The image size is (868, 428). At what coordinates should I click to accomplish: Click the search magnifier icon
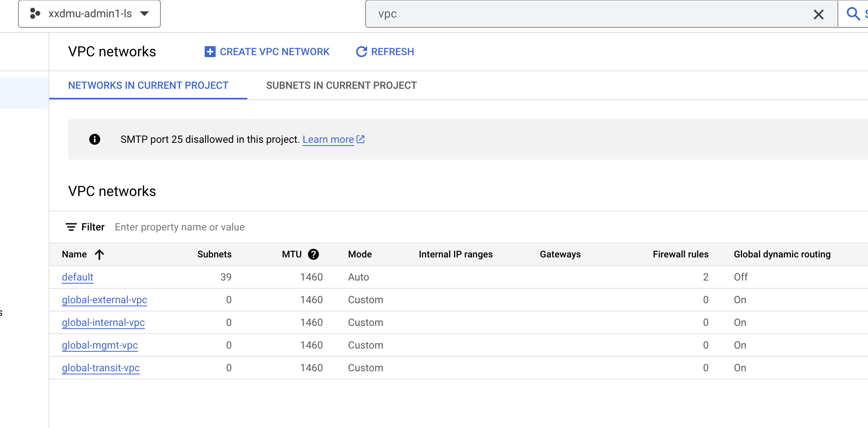pyautogui.click(x=853, y=14)
